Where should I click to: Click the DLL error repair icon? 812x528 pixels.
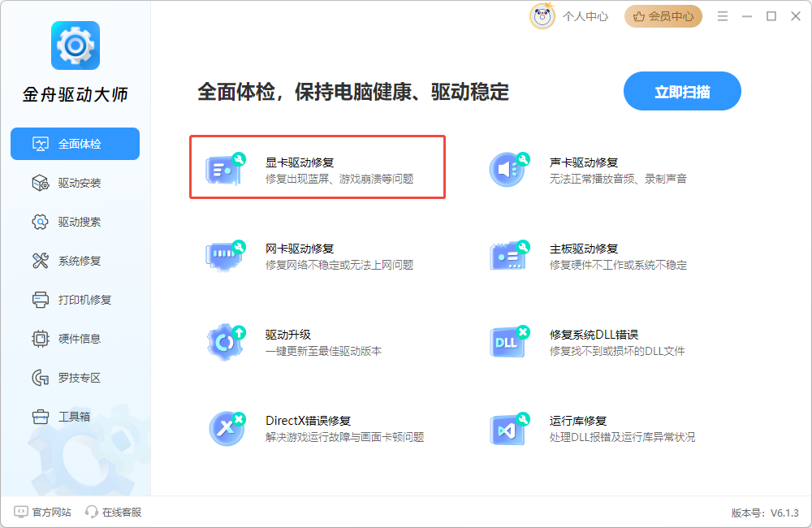tap(510, 341)
